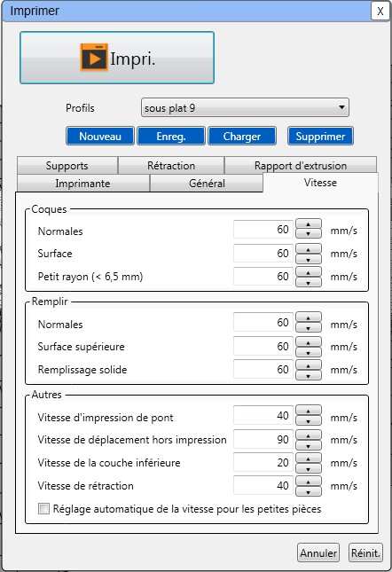Decrease Vitesse de rétraction with down arrow

(x=309, y=491)
